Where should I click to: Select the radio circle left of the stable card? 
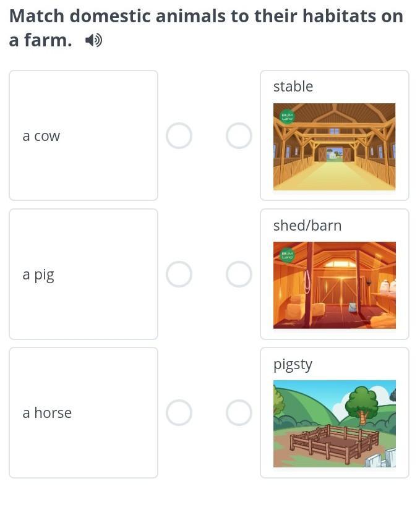239,135
